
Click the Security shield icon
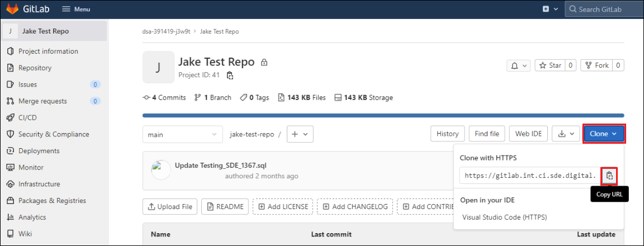(11, 134)
